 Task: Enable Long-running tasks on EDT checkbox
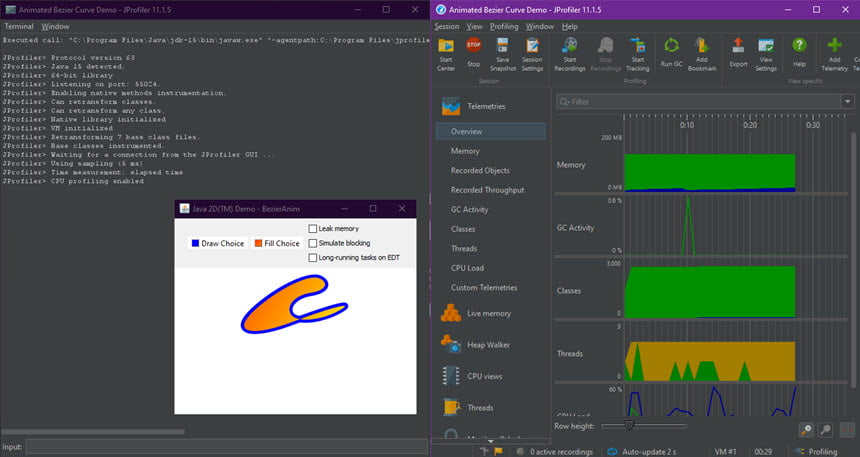[313, 257]
